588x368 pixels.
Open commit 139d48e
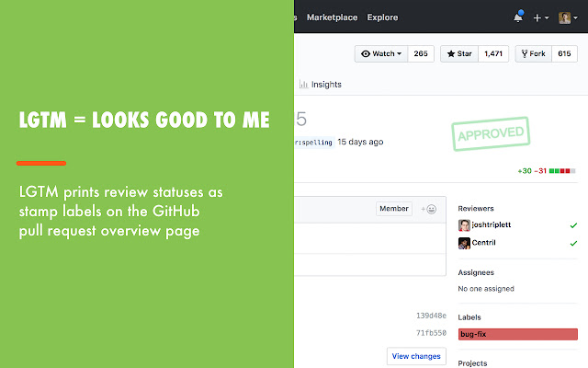click(x=431, y=316)
